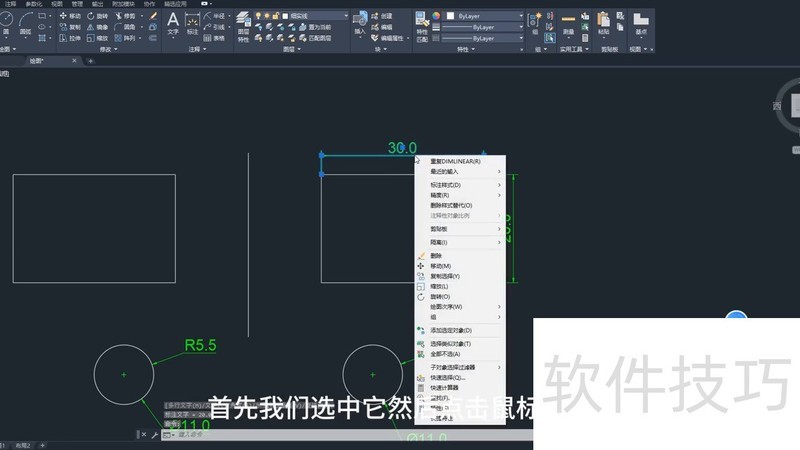Expand the Utilities (实用工具) panel

coord(574,49)
